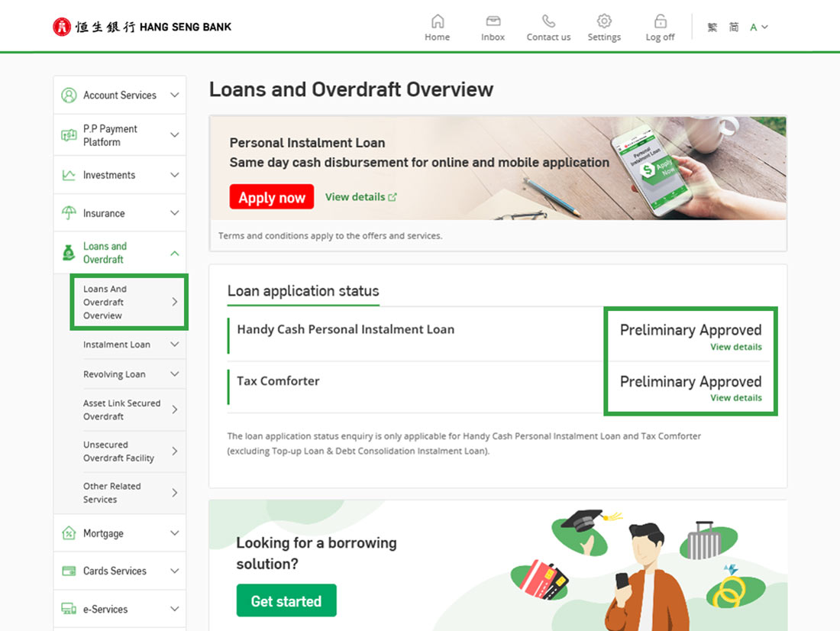Open Asset Link Secured Overdraft item

[x=129, y=409]
